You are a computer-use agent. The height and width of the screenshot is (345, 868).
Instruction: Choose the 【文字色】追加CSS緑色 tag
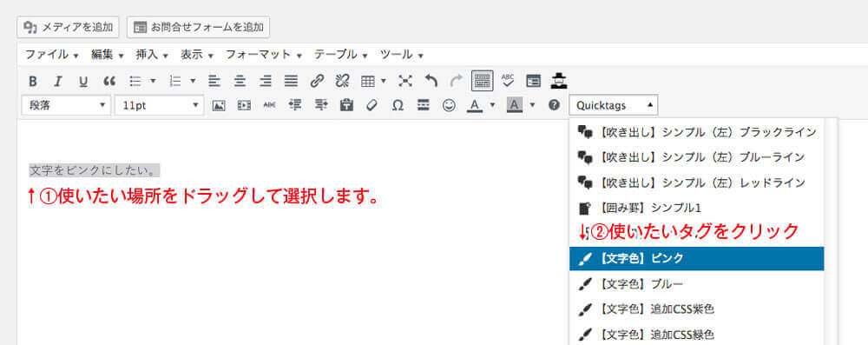pos(696,335)
